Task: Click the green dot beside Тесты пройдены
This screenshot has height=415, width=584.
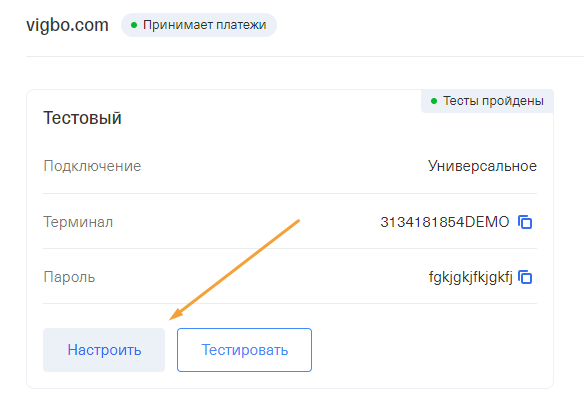Action: tap(434, 101)
